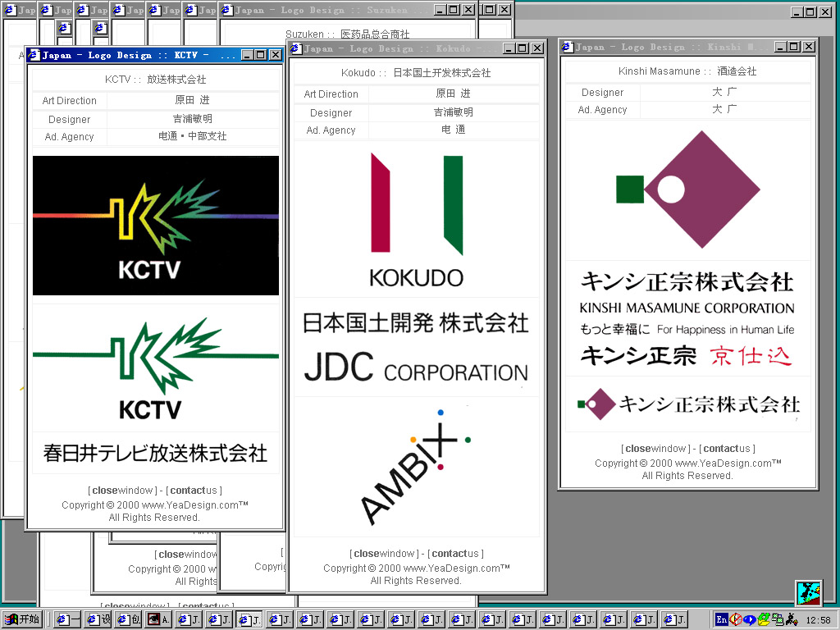Click the IE icon in Suzuken window title bar
The width and height of the screenshot is (840, 630).
[227, 10]
